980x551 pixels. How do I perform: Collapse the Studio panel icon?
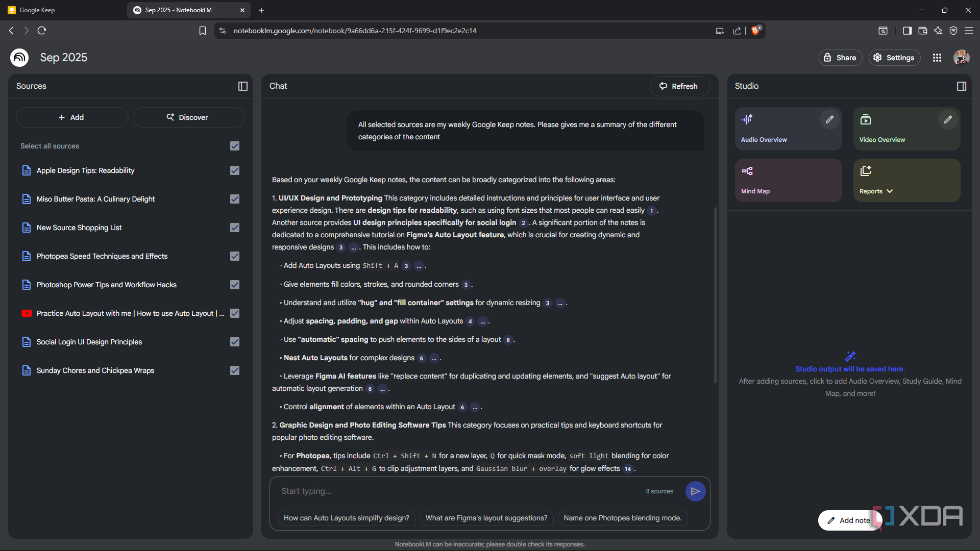click(x=962, y=86)
